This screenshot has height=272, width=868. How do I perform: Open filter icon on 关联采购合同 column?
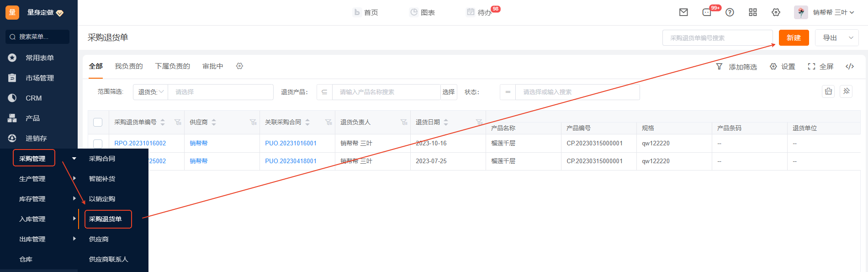point(328,122)
